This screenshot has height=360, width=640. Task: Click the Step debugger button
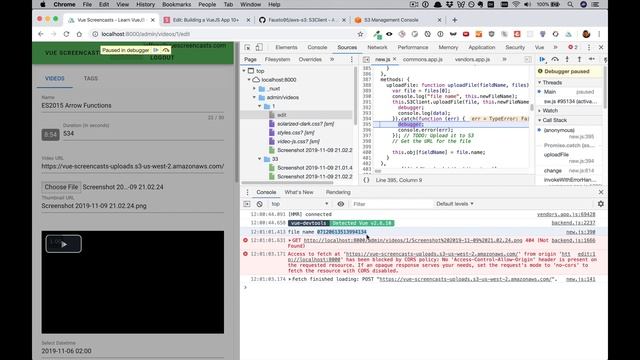tap(591, 59)
